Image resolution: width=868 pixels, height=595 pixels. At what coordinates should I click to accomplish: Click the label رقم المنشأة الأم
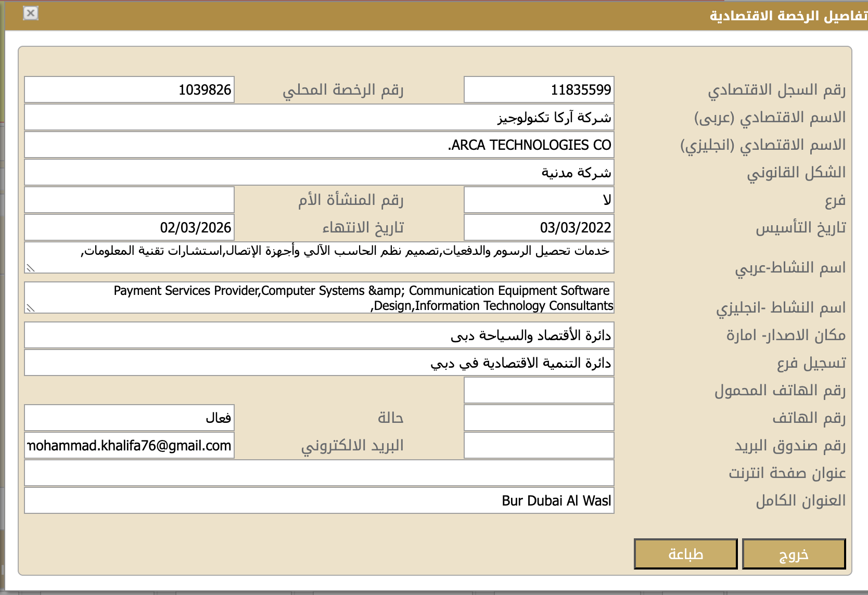(x=351, y=200)
